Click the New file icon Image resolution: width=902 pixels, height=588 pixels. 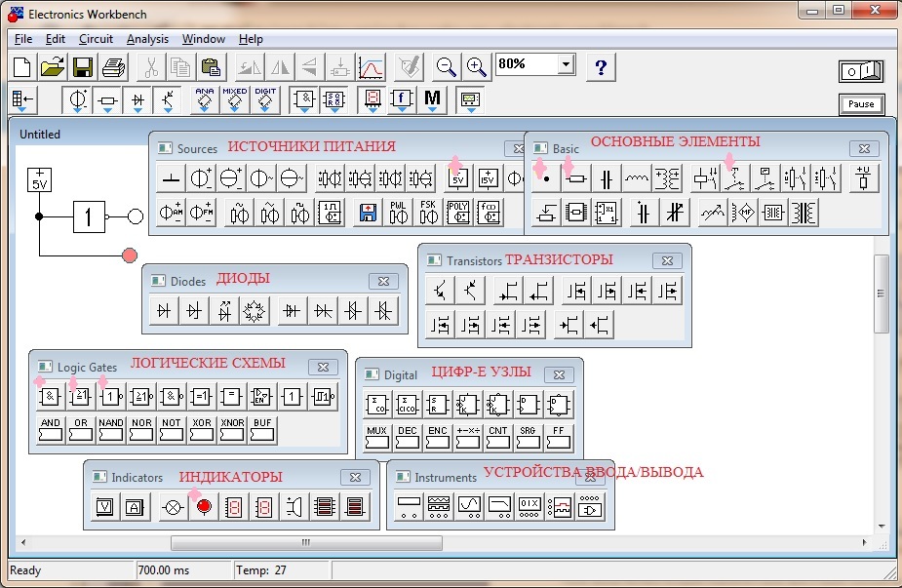click(21, 67)
